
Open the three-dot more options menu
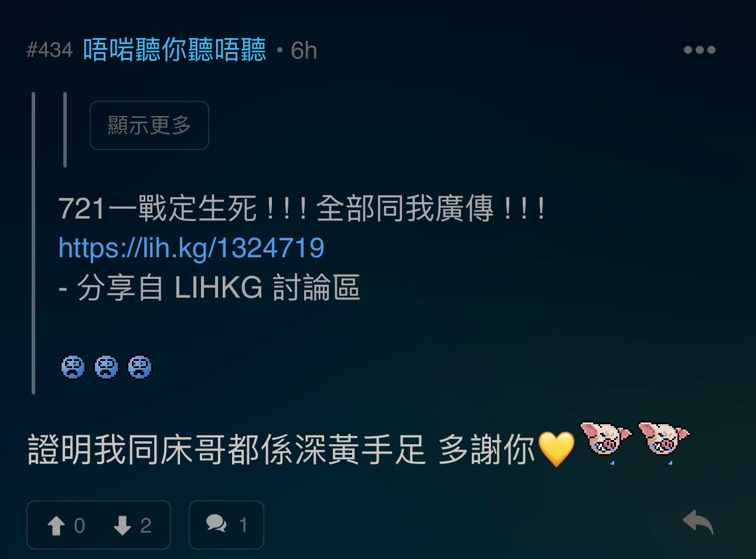(699, 50)
